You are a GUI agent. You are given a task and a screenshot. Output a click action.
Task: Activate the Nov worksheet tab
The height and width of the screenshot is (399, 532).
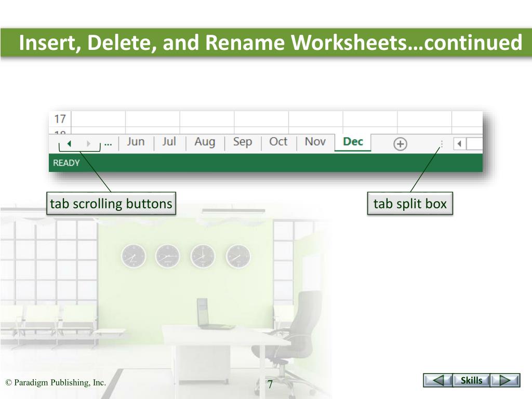[x=315, y=141]
